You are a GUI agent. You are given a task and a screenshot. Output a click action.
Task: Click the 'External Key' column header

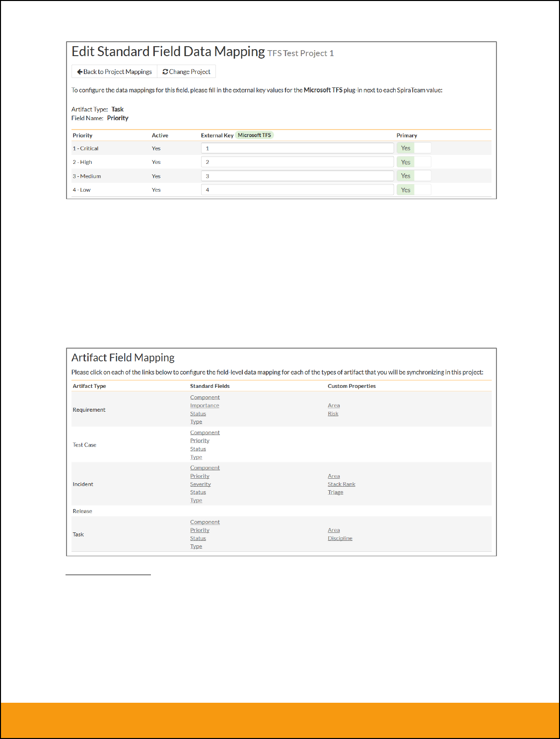pyautogui.click(x=217, y=136)
